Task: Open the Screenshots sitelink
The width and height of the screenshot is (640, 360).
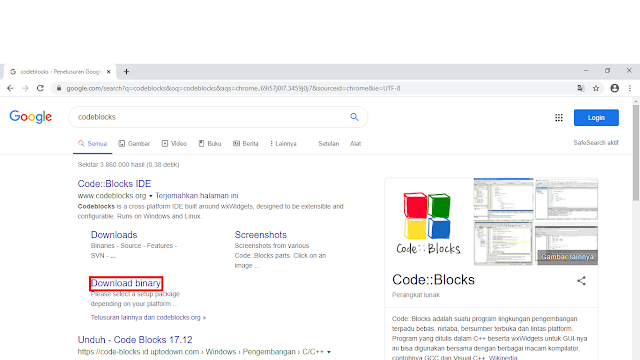Action: tap(260, 235)
